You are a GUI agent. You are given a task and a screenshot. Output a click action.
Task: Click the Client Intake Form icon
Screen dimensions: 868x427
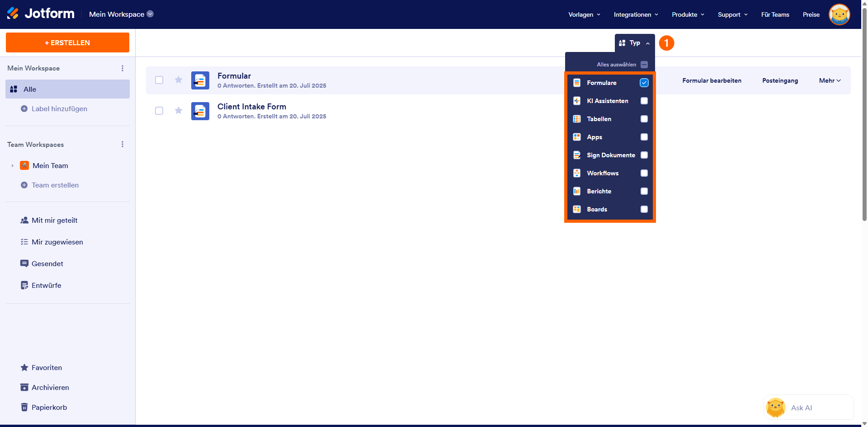200,111
